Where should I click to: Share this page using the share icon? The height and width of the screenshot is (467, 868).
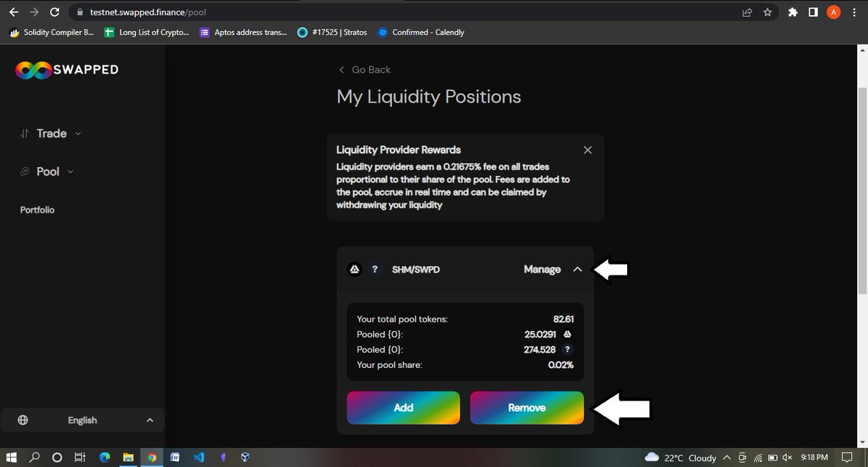click(746, 12)
